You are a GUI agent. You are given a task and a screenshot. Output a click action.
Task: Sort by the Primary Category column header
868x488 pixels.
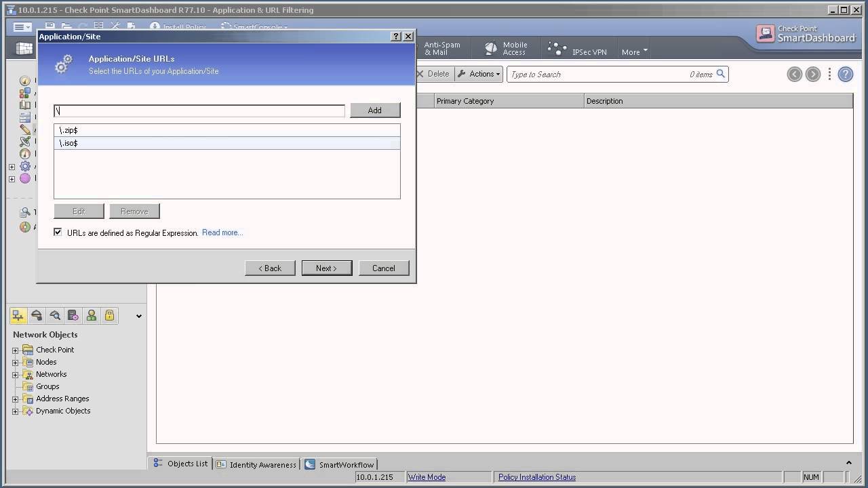(509, 101)
